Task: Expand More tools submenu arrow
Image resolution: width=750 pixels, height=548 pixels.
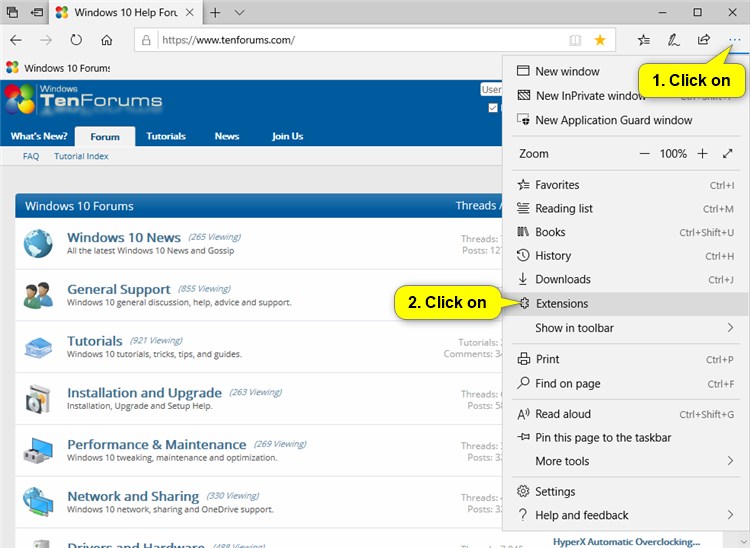Action: (x=730, y=460)
